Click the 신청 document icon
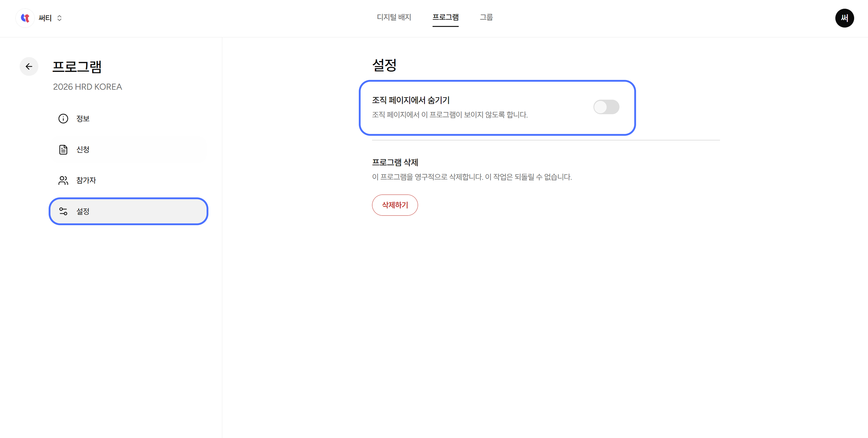 [63, 150]
